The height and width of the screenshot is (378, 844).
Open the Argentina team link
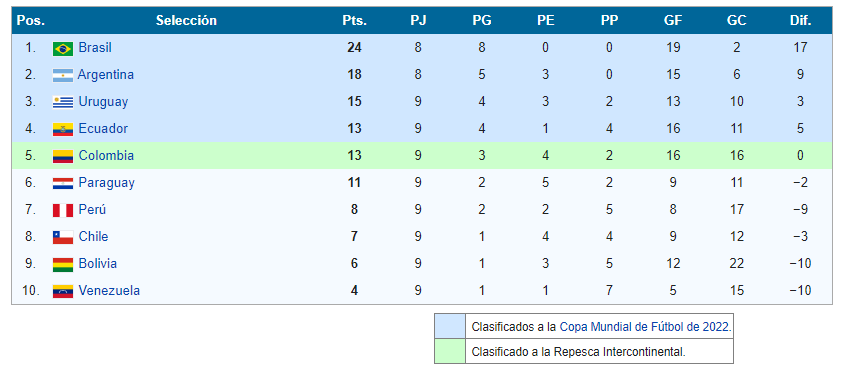[x=106, y=74]
